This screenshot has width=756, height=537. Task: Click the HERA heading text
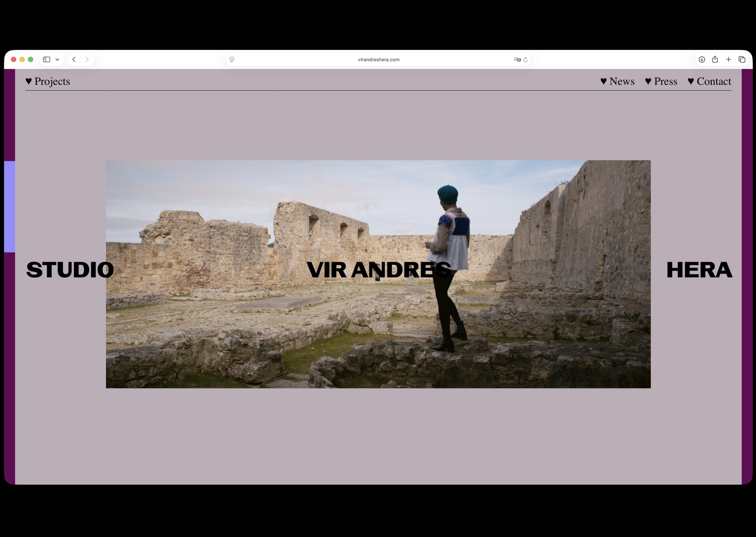click(699, 270)
